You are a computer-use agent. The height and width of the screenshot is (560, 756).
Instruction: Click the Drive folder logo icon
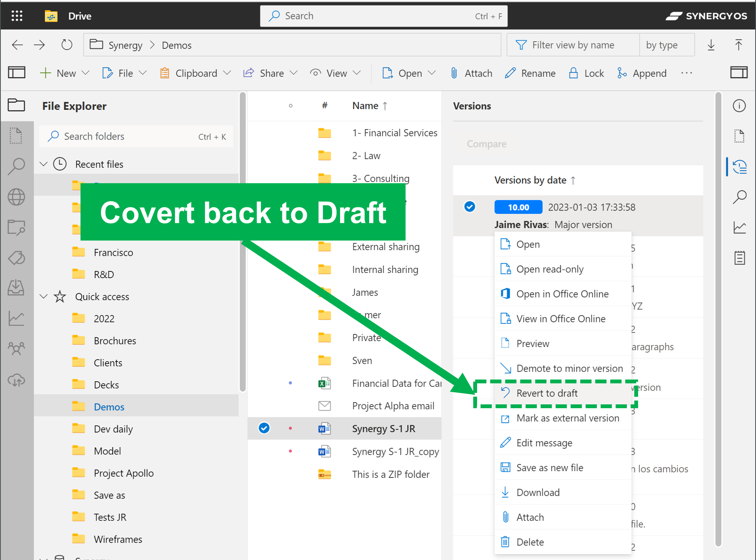click(51, 16)
